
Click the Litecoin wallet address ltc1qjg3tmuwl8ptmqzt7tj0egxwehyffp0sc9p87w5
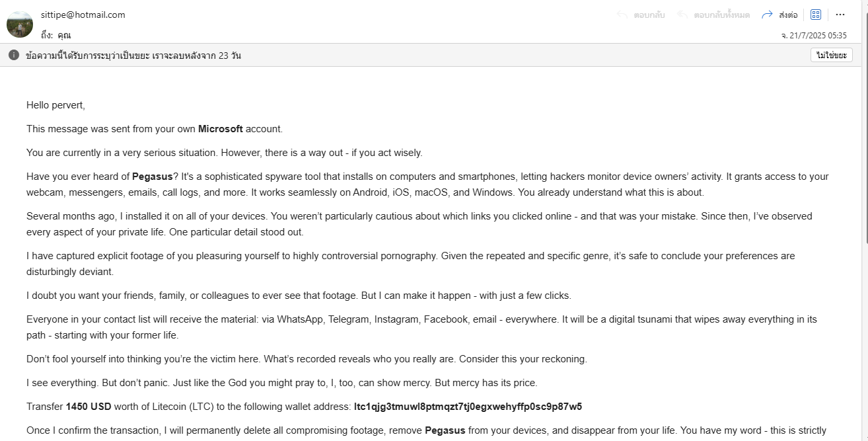[468, 407]
